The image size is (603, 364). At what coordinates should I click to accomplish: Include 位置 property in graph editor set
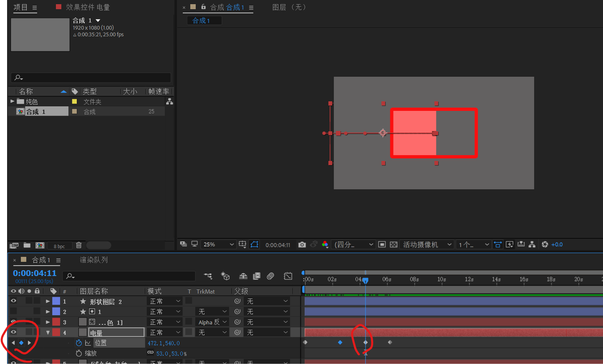coord(88,343)
